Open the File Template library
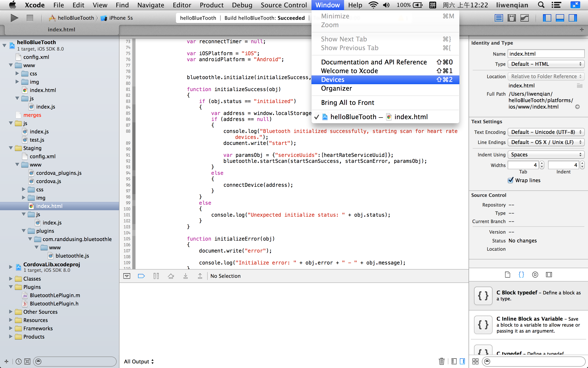This screenshot has width=588, height=368. (507, 275)
